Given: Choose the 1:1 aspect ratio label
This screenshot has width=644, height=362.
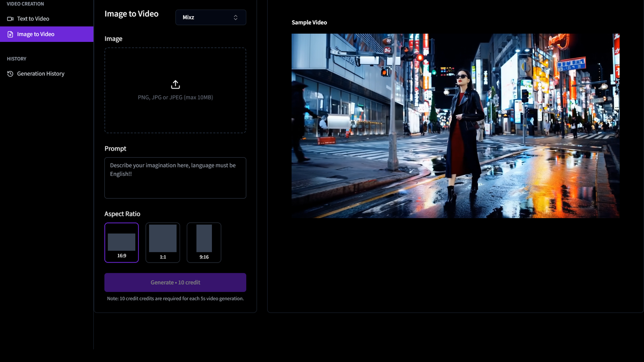Looking at the screenshot, I should (x=163, y=257).
